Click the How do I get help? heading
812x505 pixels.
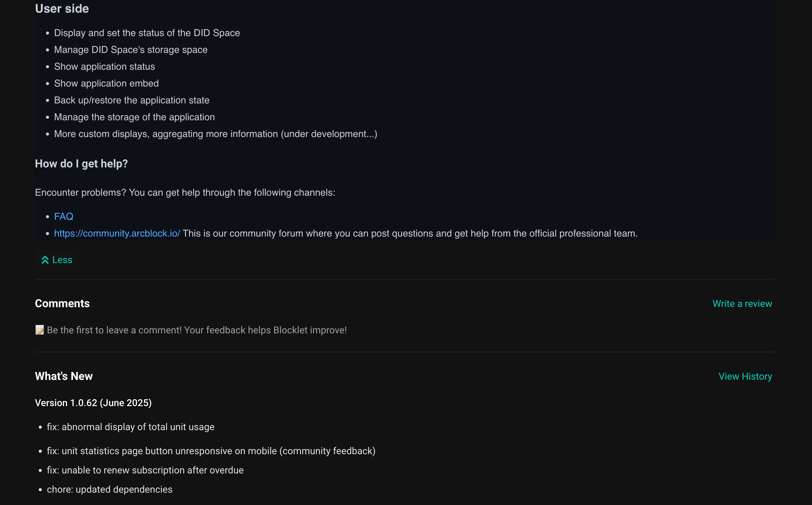[81, 164]
